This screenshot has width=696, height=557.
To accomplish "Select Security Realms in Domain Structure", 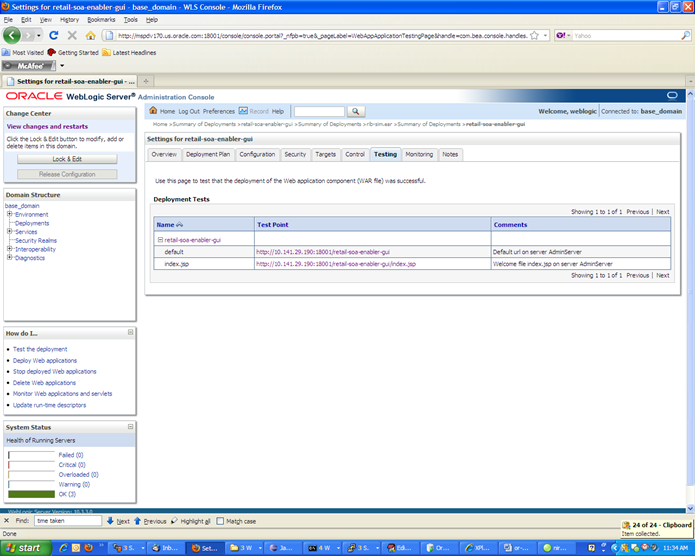I will point(36,241).
